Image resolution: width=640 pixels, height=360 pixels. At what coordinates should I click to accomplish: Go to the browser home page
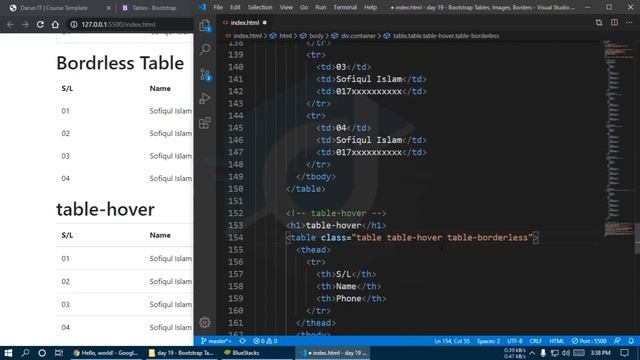pos(55,24)
